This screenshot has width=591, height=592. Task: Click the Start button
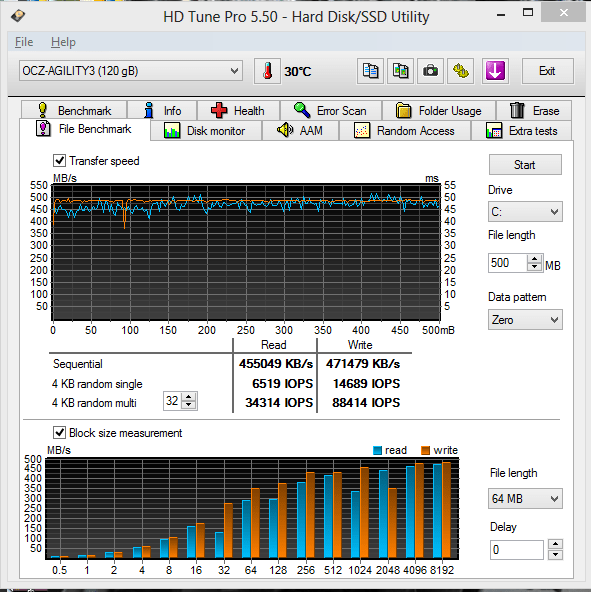[525, 165]
